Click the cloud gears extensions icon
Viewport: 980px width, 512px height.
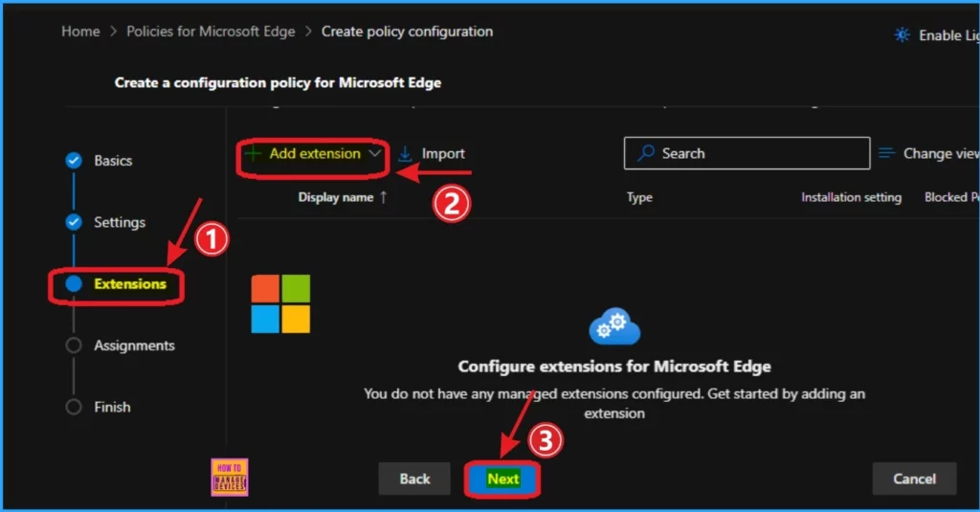614,326
